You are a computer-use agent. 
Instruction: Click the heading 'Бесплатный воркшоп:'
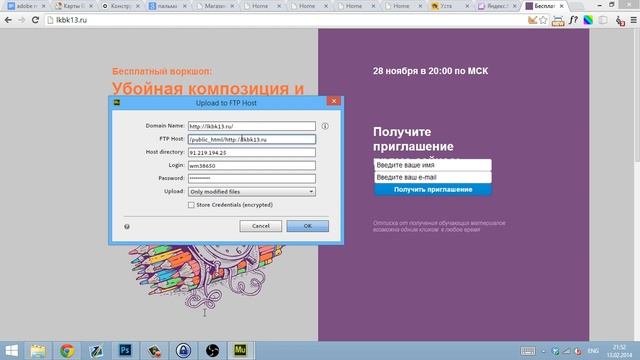point(162,71)
